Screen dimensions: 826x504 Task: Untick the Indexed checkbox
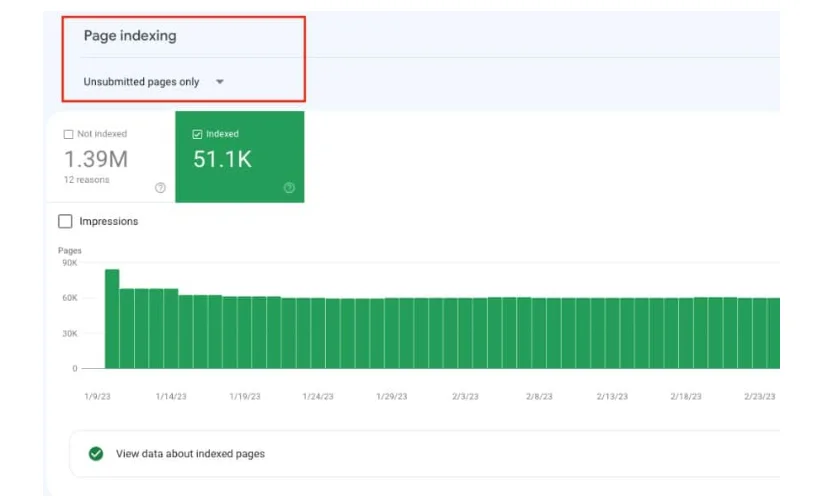(x=197, y=134)
